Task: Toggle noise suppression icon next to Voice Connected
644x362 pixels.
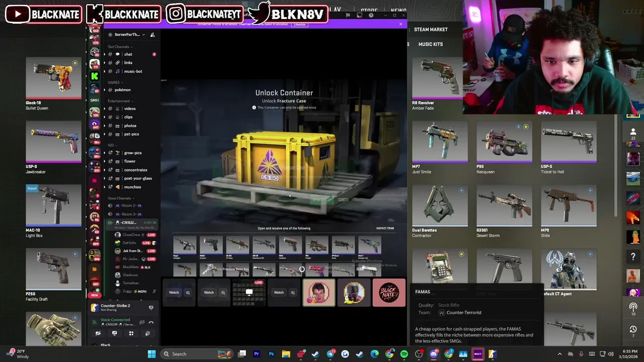Action: coord(142,322)
